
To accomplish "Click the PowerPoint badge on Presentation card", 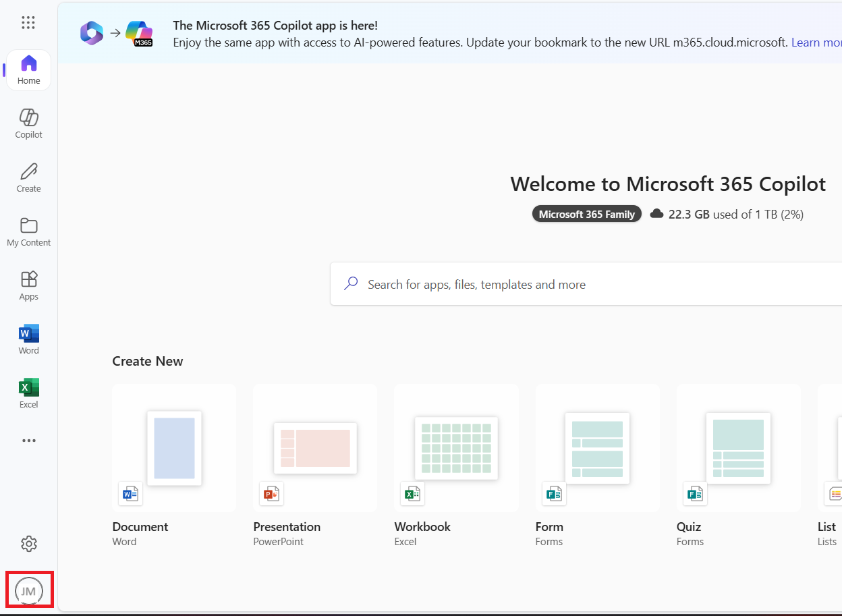I will point(271,494).
